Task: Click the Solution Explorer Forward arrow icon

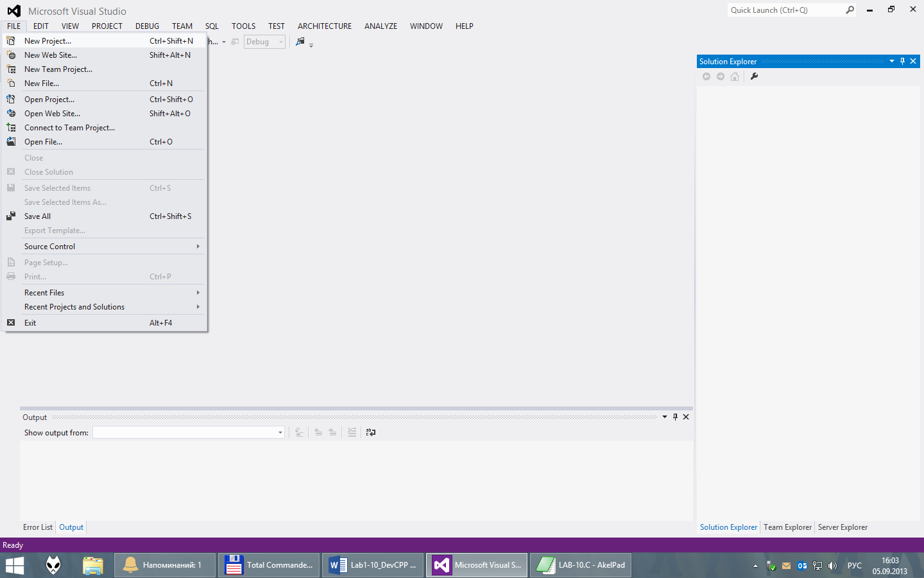Action: pos(721,76)
